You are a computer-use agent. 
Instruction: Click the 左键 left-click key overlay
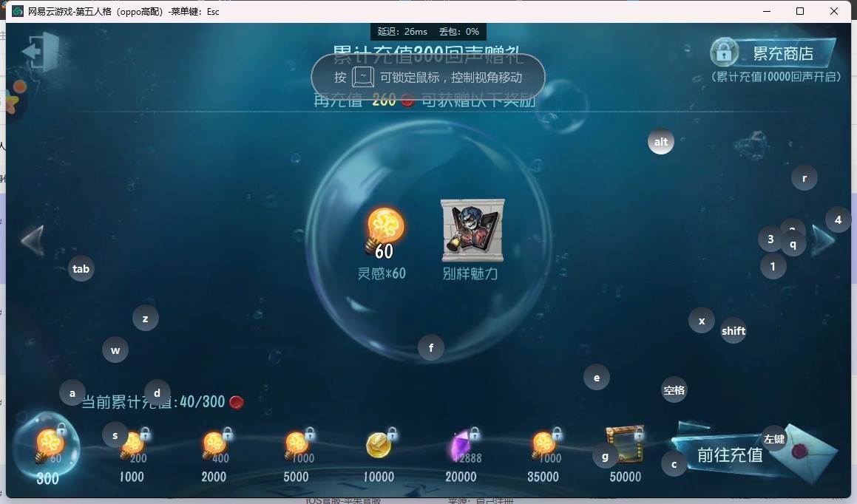(774, 438)
